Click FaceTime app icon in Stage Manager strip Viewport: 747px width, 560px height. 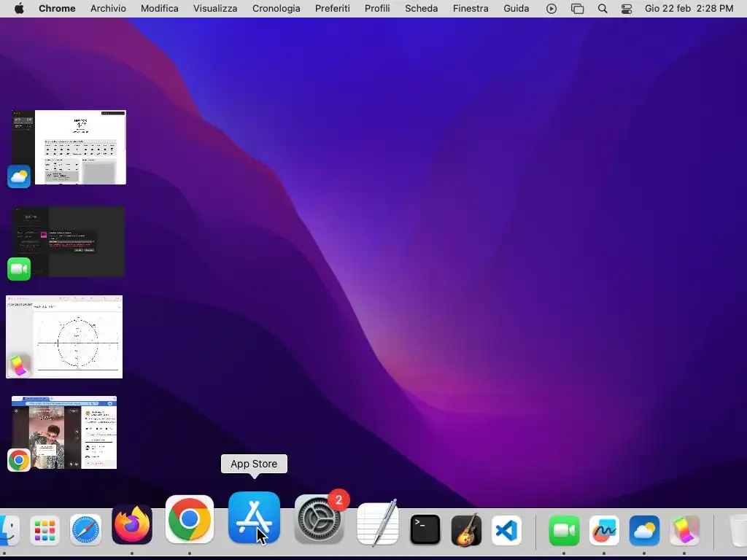click(19, 269)
